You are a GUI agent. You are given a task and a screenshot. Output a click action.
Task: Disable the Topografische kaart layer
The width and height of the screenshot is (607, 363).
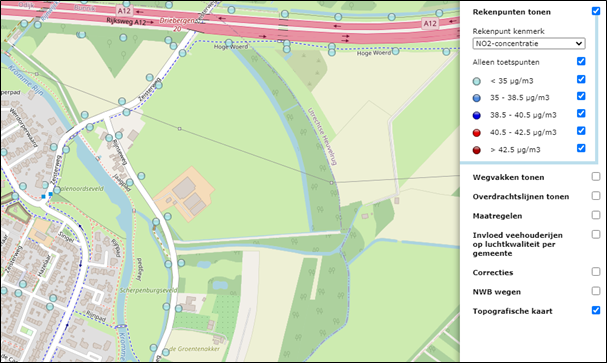pos(596,310)
